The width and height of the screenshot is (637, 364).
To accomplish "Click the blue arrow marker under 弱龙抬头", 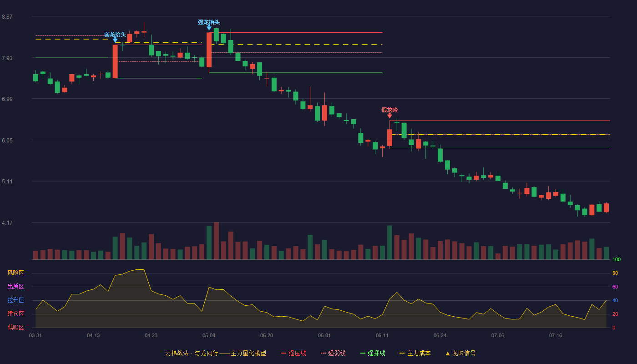I will point(115,40).
